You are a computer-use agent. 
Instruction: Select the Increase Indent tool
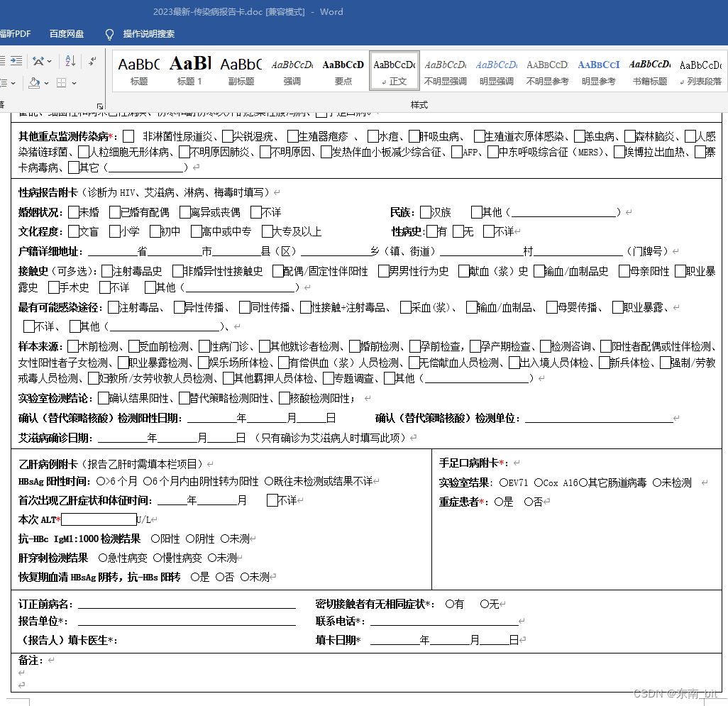pyautogui.click(x=16, y=60)
